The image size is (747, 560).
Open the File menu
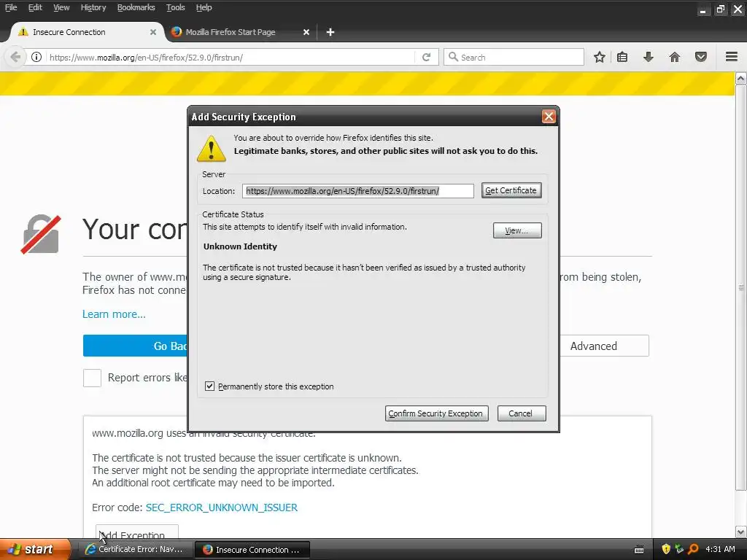click(x=11, y=7)
